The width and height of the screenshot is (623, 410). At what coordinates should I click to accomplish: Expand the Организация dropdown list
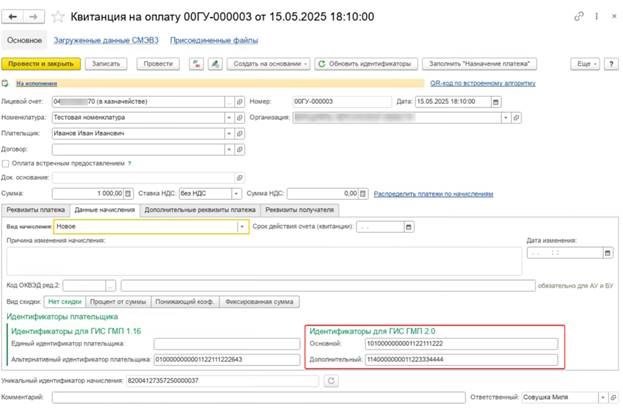pos(506,118)
